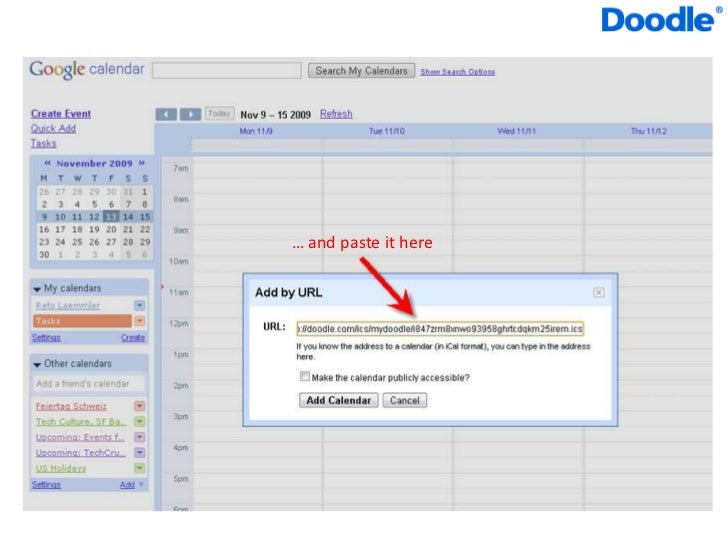Open dropdown for Tech Culture SF calendar
Viewport: 728px width, 546px height.
coord(139,422)
